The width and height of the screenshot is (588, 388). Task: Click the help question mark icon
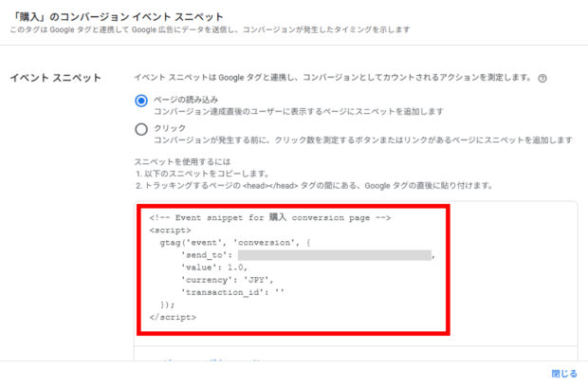point(542,78)
